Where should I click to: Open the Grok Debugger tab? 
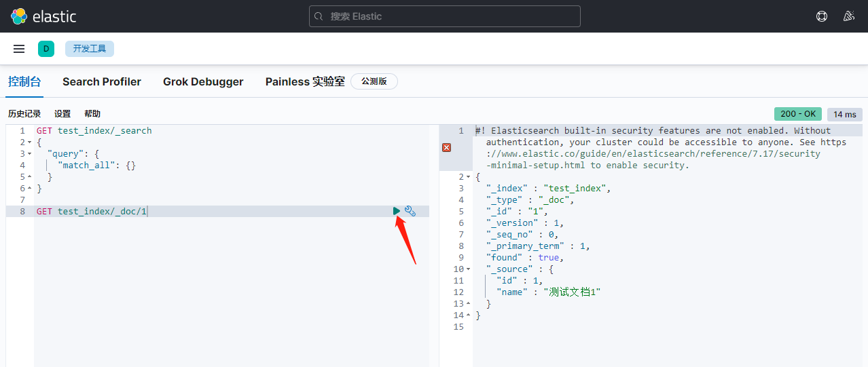pos(203,81)
